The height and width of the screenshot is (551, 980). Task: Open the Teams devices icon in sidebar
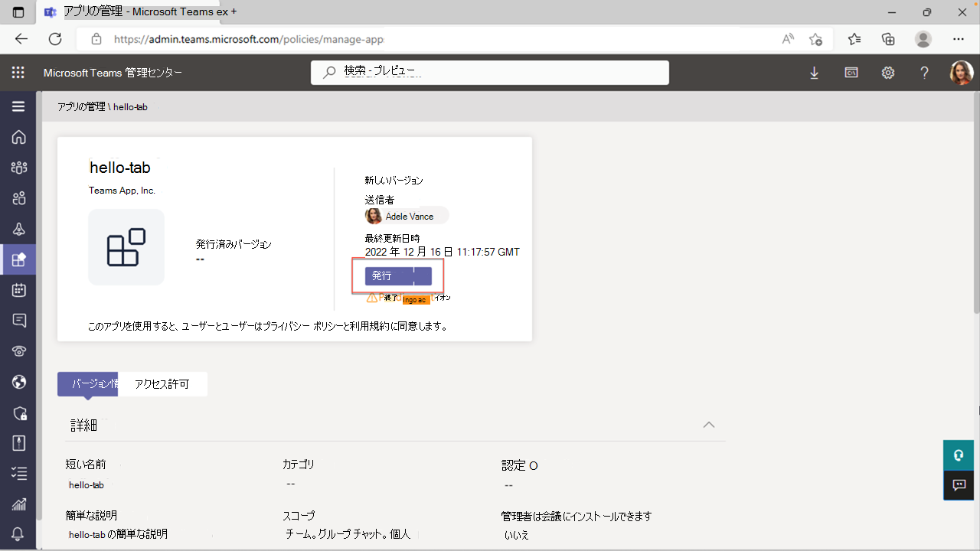(19, 229)
